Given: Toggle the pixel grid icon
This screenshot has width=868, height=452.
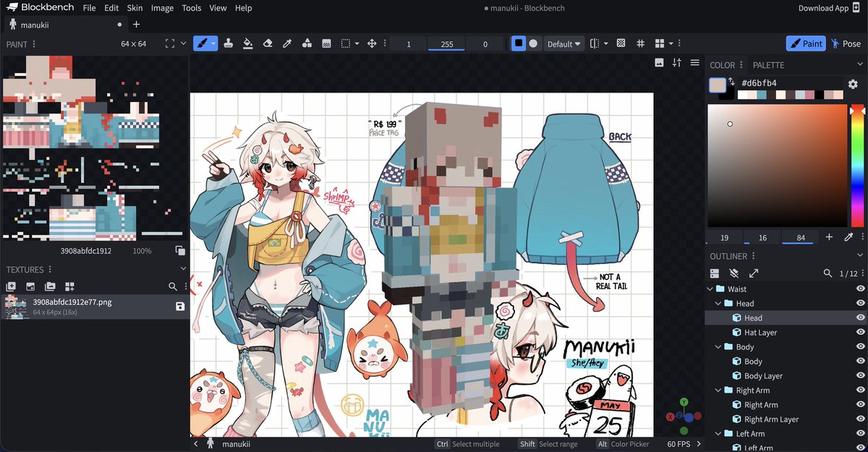Looking at the screenshot, I should tap(640, 43).
